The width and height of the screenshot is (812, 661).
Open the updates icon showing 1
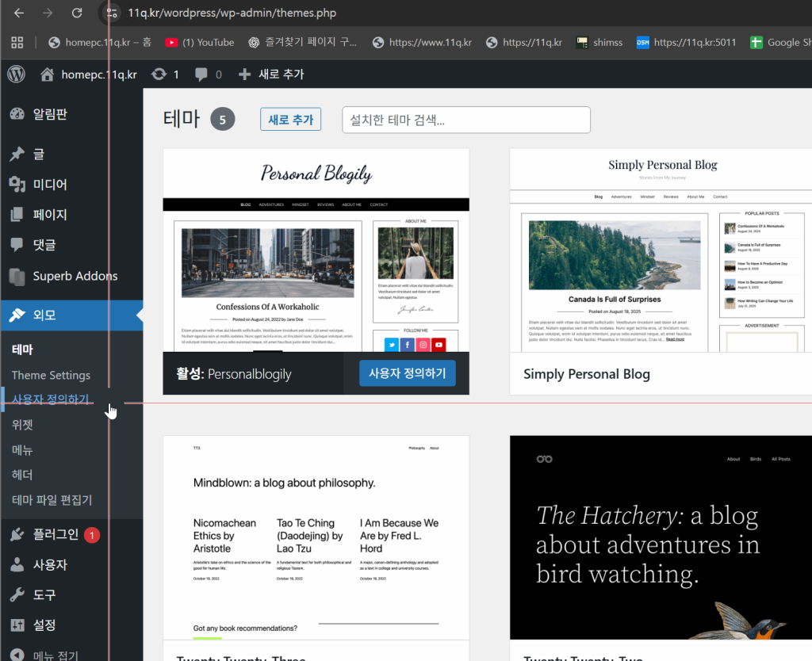coord(165,74)
